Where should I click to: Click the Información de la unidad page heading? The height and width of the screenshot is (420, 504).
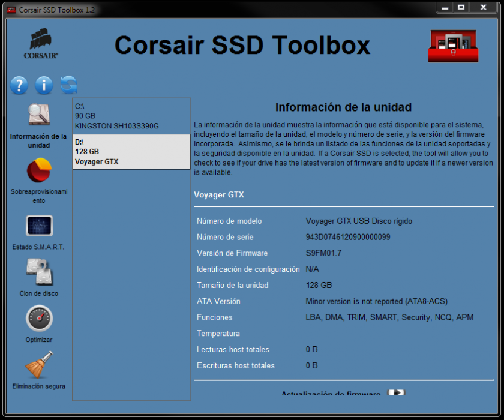343,107
